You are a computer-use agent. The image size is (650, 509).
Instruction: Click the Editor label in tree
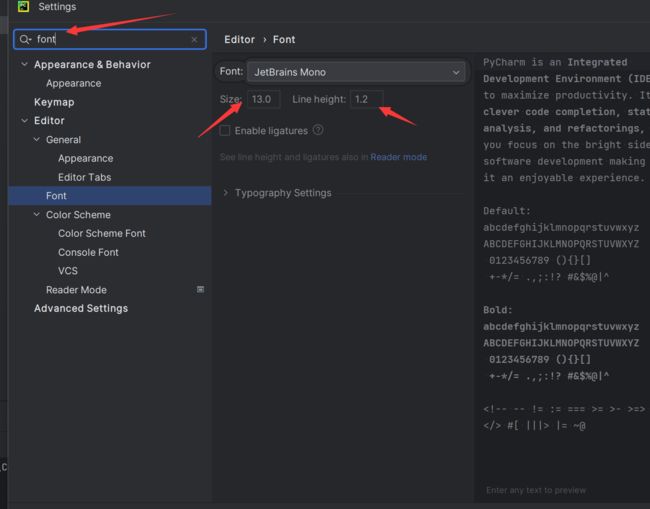point(49,121)
